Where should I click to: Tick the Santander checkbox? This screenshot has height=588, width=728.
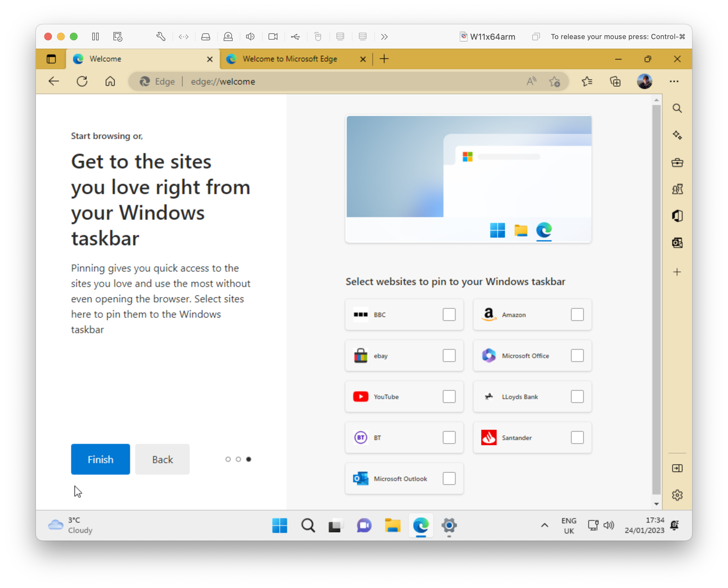tap(577, 437)
